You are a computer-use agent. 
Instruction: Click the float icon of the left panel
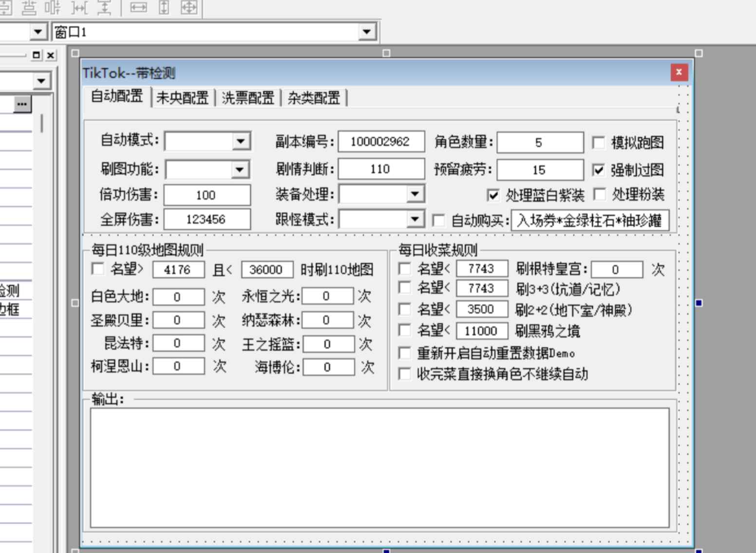[x=36, y=55]
